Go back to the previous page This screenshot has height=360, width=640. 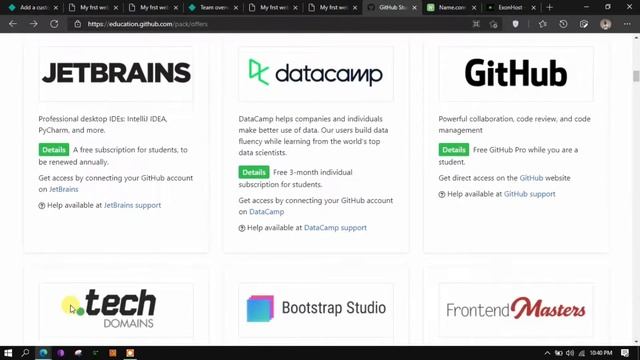click(13, 24)
